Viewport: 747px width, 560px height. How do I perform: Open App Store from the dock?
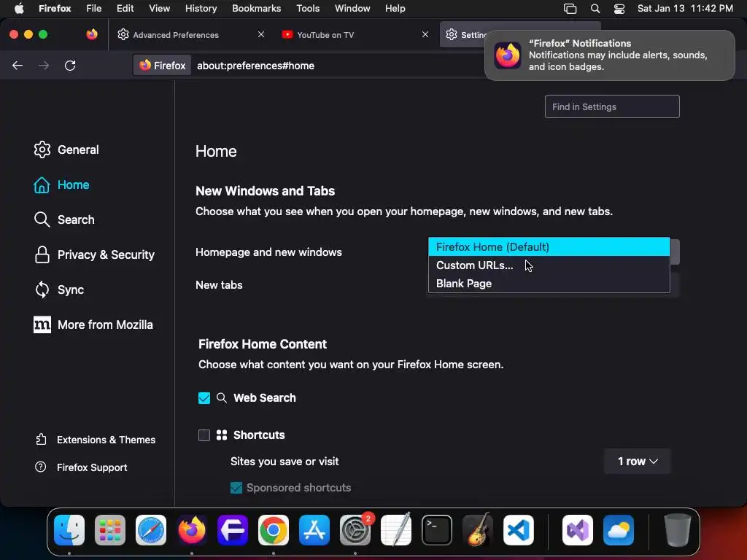pos(314,530)
